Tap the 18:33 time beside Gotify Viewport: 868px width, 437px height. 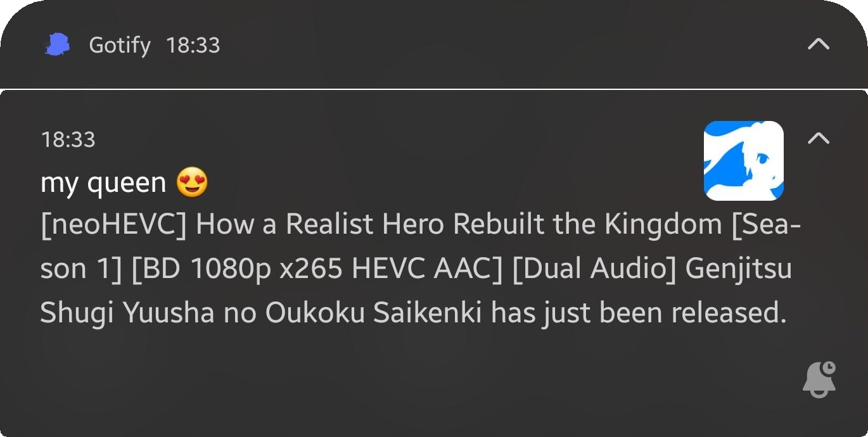tap(193, 46)
